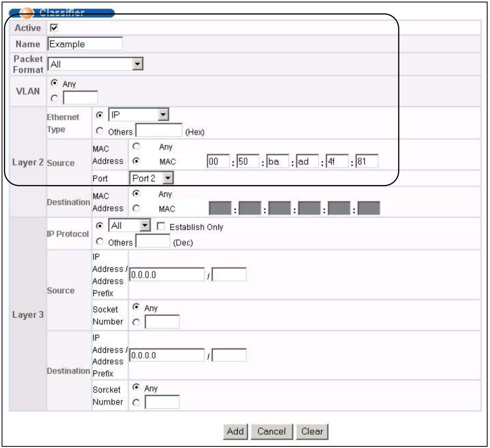Click the Cancel button

click(x=271, y=431)
